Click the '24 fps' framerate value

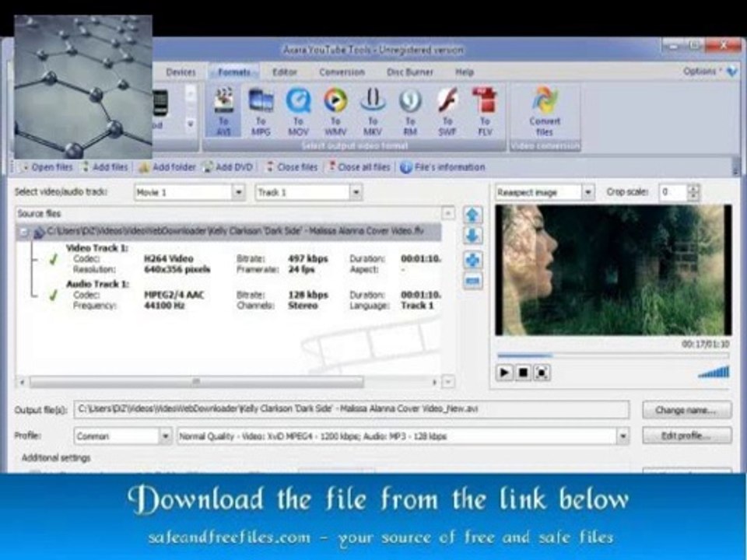pyautogui.click(x=301, y=270)
